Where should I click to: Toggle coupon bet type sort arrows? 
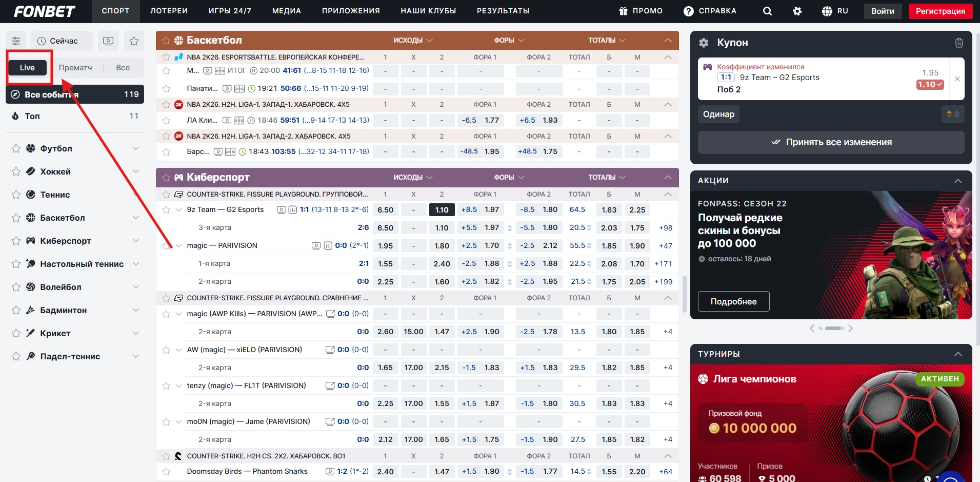pos(953,114)
